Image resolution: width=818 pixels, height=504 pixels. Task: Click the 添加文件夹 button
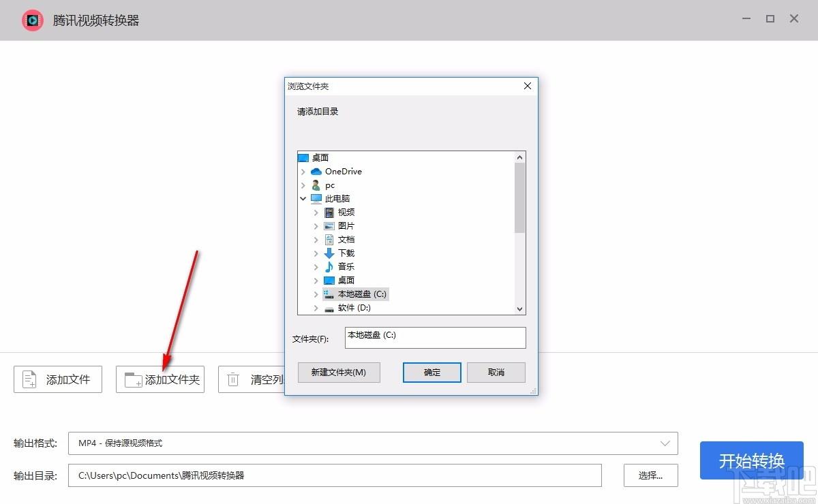pyautogui.click(x=160, y=379)
